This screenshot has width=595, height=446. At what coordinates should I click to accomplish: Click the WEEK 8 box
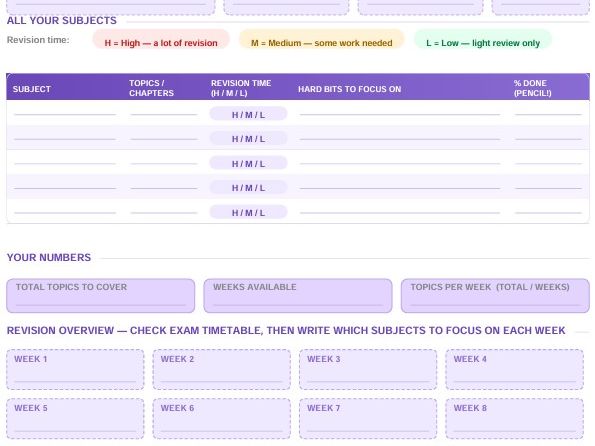pos(515,419)
